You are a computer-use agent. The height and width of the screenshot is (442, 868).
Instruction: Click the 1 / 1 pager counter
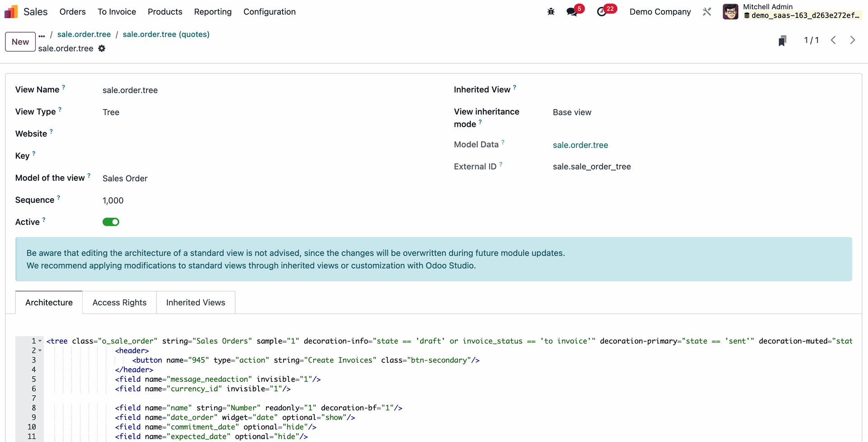[811, 40]
